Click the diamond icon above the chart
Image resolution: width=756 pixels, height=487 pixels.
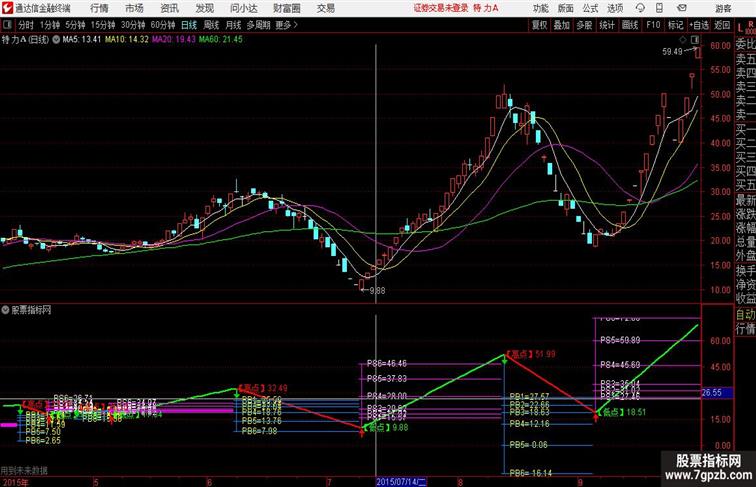tap(683, 40)
